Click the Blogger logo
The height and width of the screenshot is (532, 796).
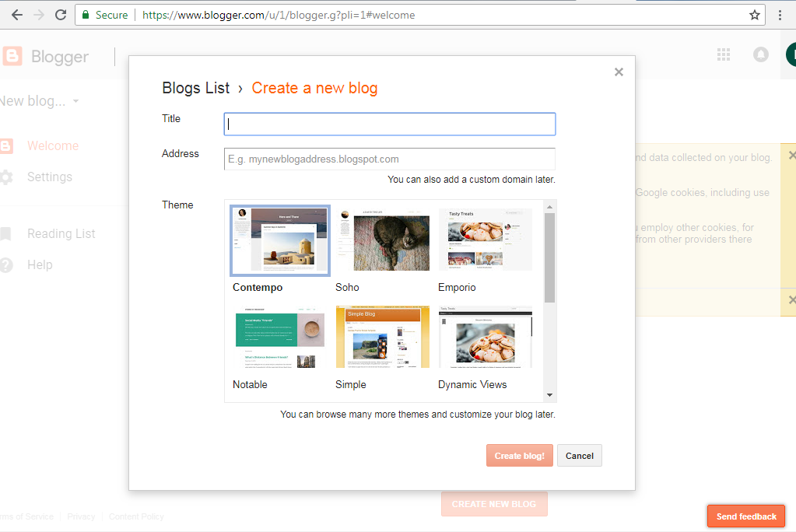pyautogui.click(x=47, y=55)
